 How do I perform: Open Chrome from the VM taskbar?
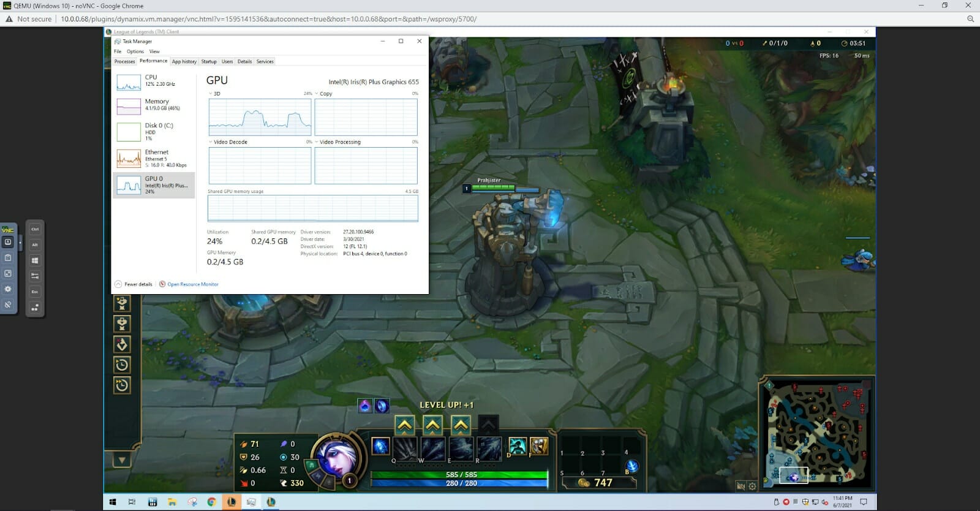click(x=211, y=502)
